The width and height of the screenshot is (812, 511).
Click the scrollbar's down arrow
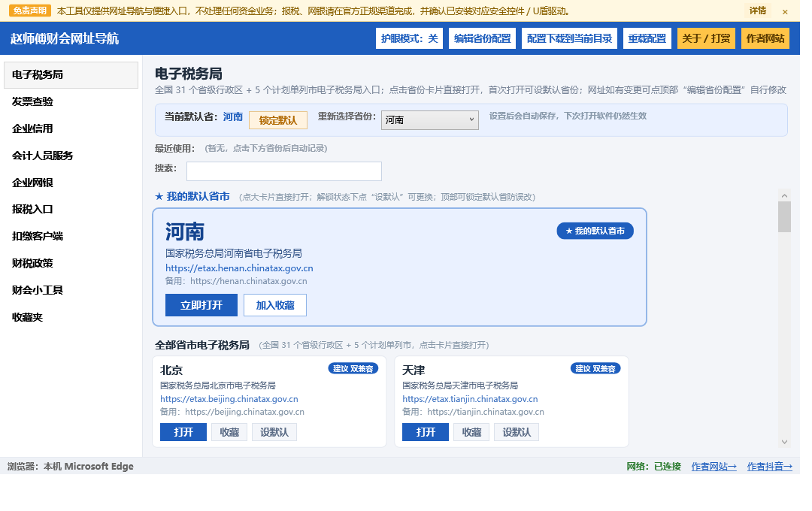(x=784, y=442)
